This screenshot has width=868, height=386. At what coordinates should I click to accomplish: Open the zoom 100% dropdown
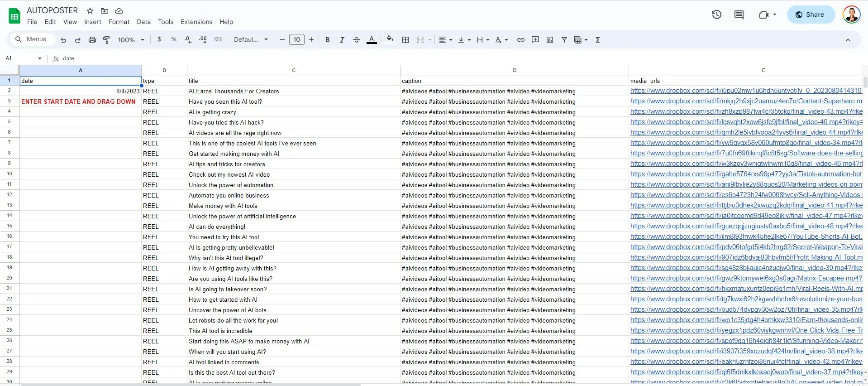pos(131,40)
